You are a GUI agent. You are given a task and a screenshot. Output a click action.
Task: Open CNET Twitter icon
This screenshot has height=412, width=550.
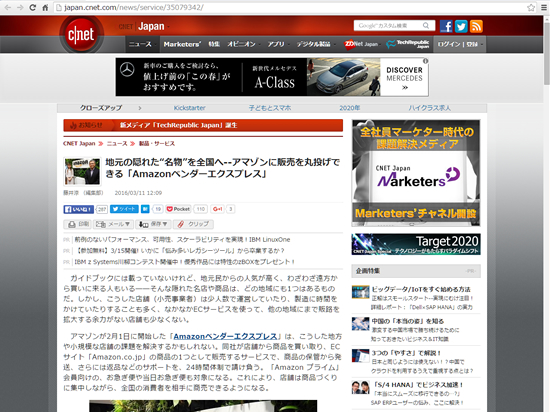tap(461, 26)
